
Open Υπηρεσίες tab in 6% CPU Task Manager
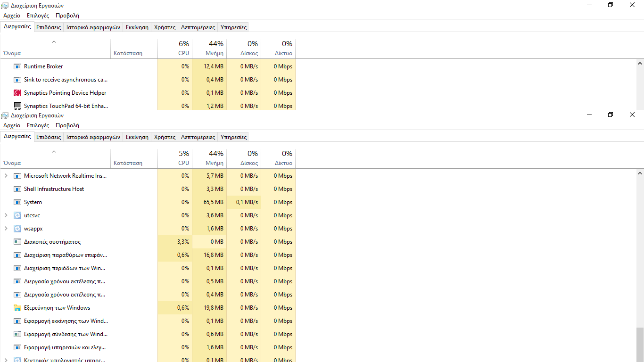[x=233, y=27]
